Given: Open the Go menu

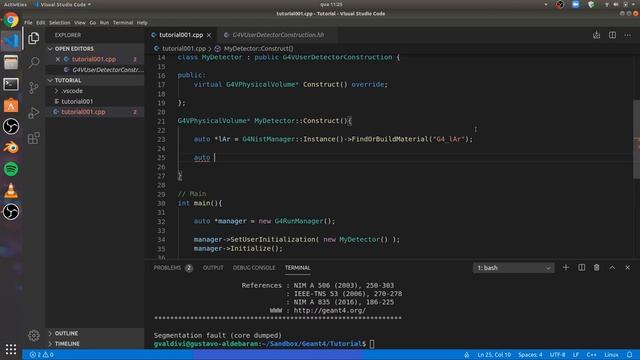Looking at the screenshot, I should click(93, 23).
